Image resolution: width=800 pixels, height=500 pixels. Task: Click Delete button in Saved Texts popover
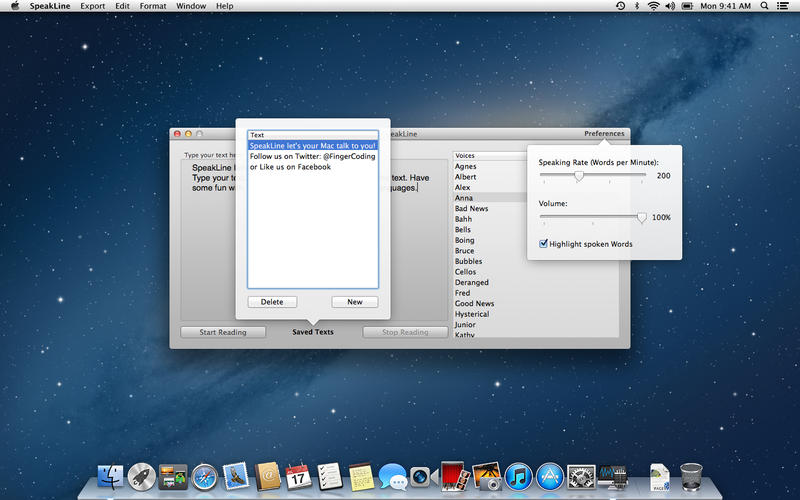pos(272,302)
